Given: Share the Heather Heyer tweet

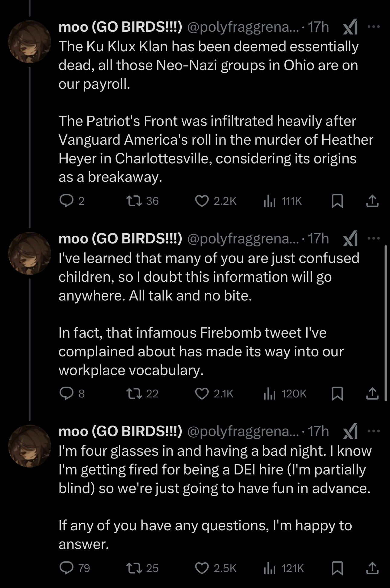Looking at the screenshot, I should coord(372,201).
